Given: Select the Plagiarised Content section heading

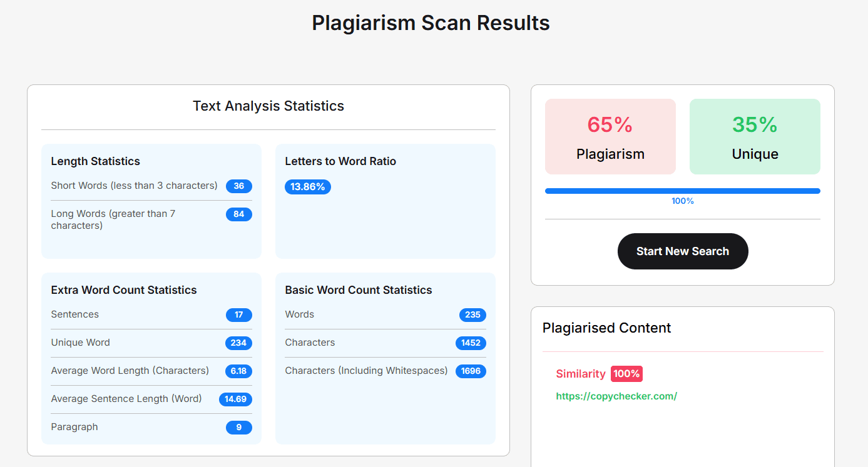Looking at the screenshot, I should click(x=606, y=328).
